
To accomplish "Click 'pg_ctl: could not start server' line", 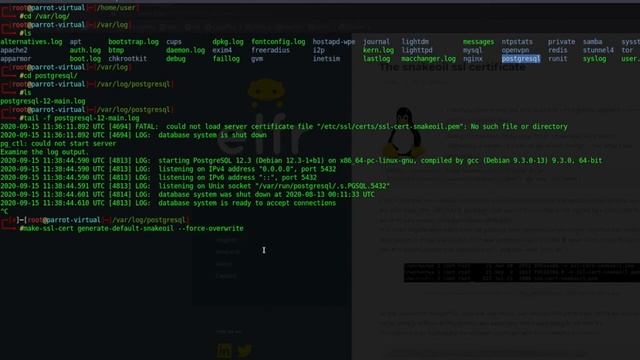I will coord(58,144).
